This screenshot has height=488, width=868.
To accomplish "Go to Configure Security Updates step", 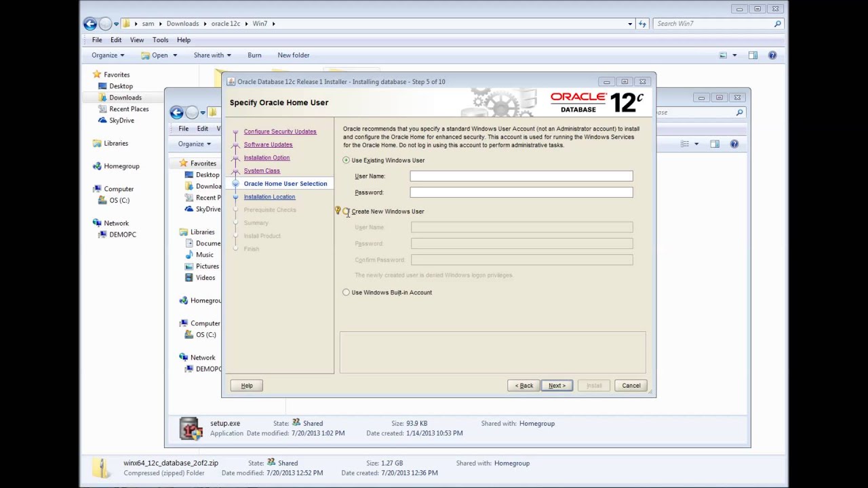I will pyautogui.click(x=280, y=131).
